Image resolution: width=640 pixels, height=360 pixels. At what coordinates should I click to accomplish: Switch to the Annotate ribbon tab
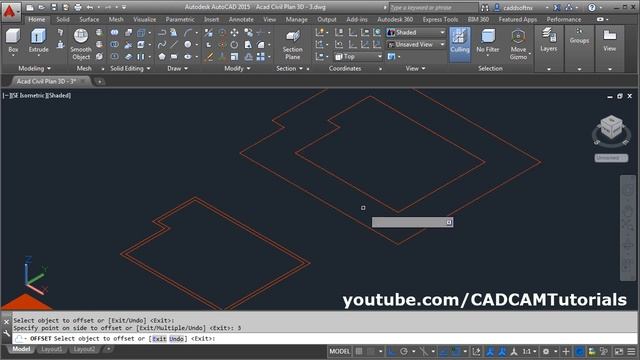click(x=241, y=19)
